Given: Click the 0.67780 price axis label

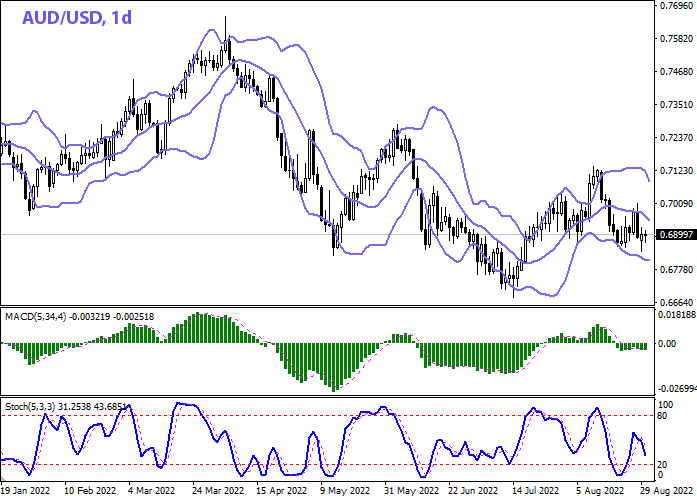Looking at the screenshot, I should coord(675,270).
